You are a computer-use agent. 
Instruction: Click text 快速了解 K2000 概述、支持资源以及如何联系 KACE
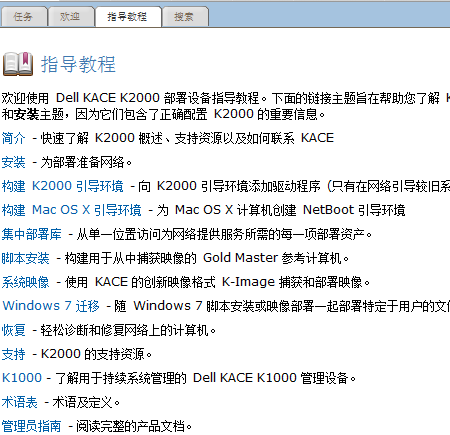(x=187, y=138)
